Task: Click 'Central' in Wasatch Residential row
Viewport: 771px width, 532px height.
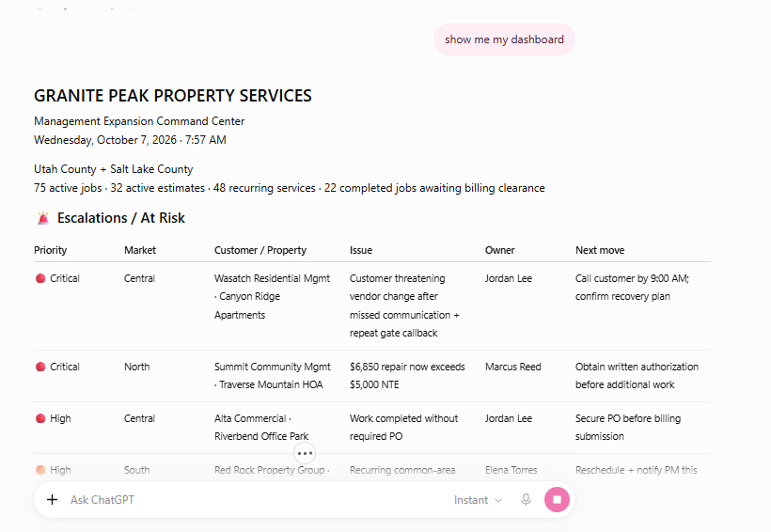Action: click(x=139, y=278)
